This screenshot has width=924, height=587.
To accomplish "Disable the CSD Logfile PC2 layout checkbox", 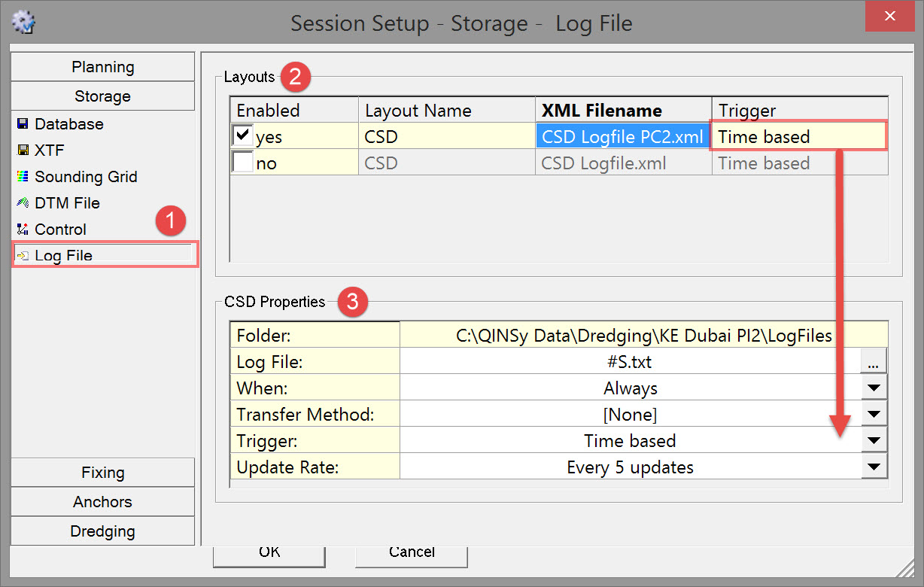I will coord(243,136).
